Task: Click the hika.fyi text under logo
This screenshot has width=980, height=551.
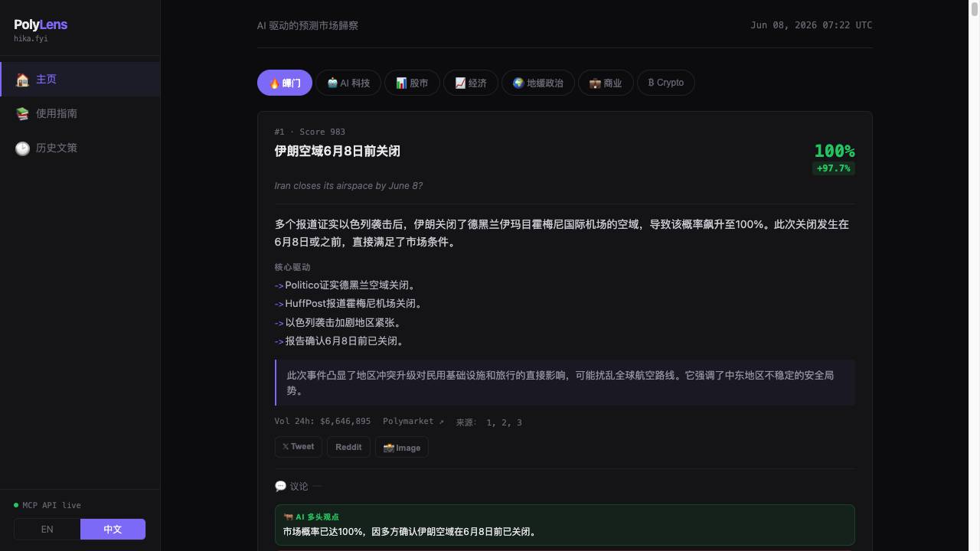Action: click(x=31, y=38)
